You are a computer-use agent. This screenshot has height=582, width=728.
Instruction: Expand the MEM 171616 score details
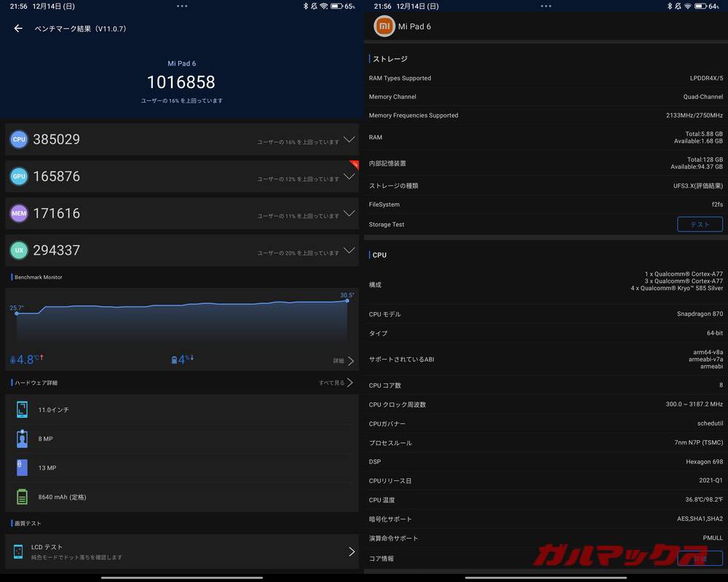(x=349, y=214)
